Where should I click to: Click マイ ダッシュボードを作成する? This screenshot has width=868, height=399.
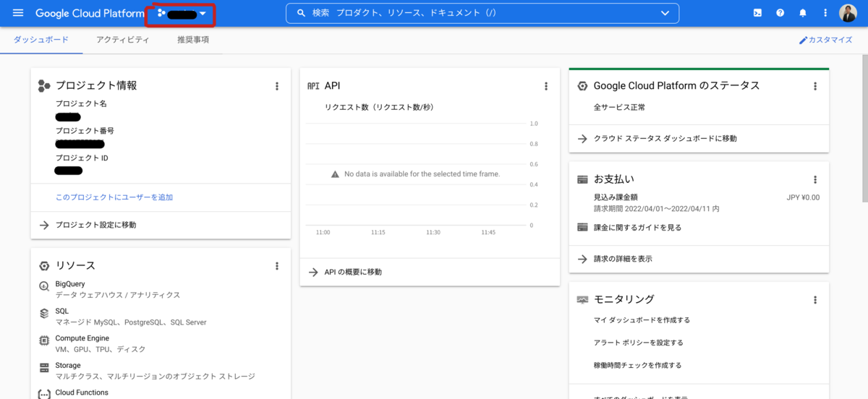click(x=642, y=320)
